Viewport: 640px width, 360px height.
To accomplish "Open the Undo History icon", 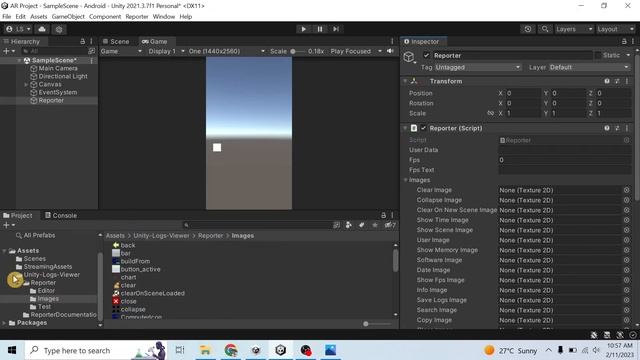I will pyautogui.click(x=528, y=29).
